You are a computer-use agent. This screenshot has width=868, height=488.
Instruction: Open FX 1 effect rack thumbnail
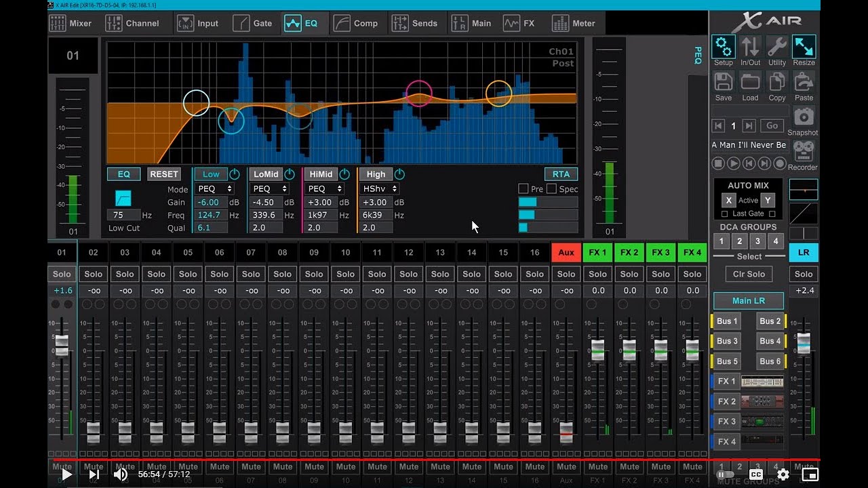point(762,382)
